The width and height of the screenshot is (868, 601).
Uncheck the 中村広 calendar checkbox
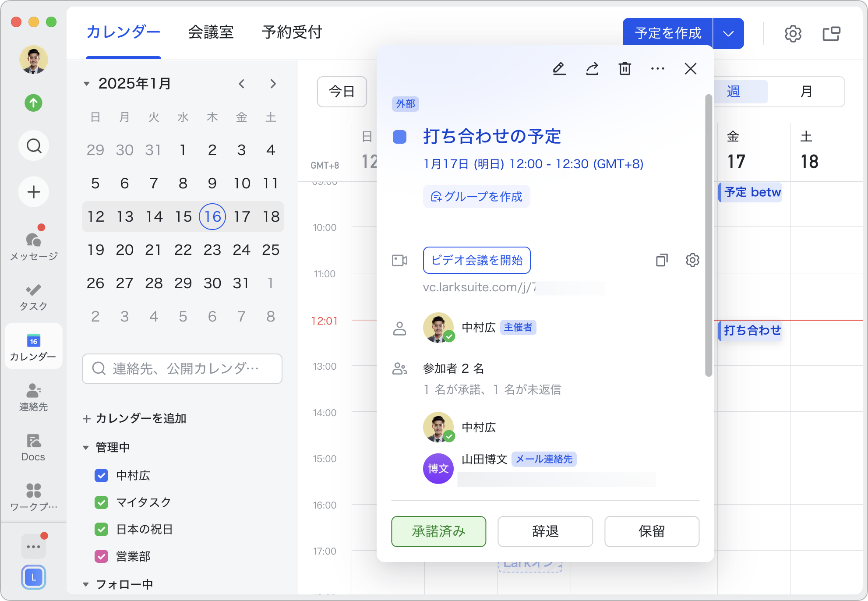click(x=102, y=475)
